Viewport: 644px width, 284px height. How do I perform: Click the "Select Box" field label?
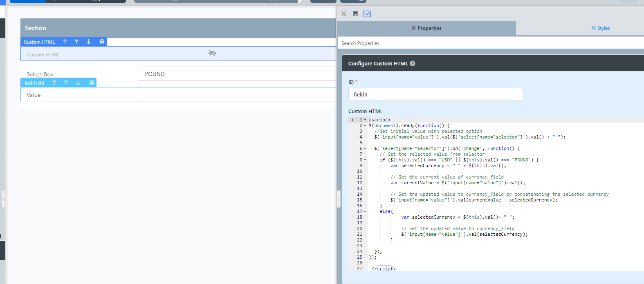tap(40, 74)
